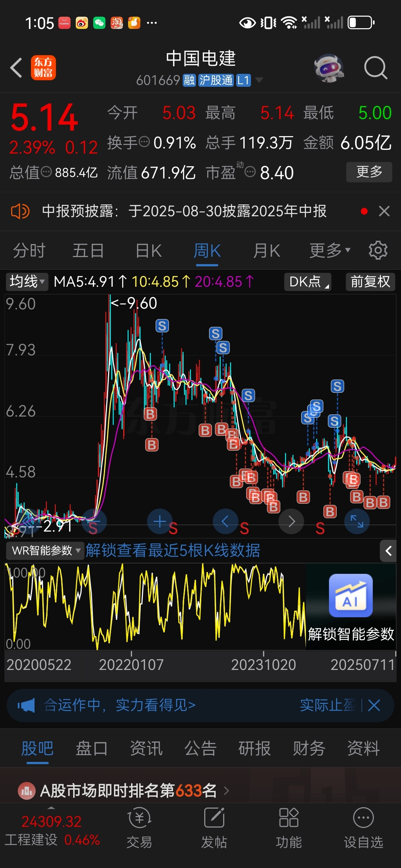This screenshot has width=401, height=868.
Task: Tap the top S signal marker
Action: pyautogui.click(x=162, y=326)
